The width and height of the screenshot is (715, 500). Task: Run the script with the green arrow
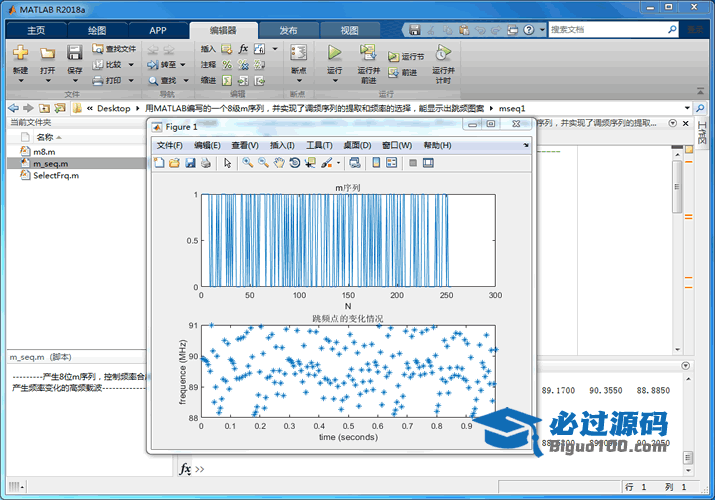coord(334,52)
